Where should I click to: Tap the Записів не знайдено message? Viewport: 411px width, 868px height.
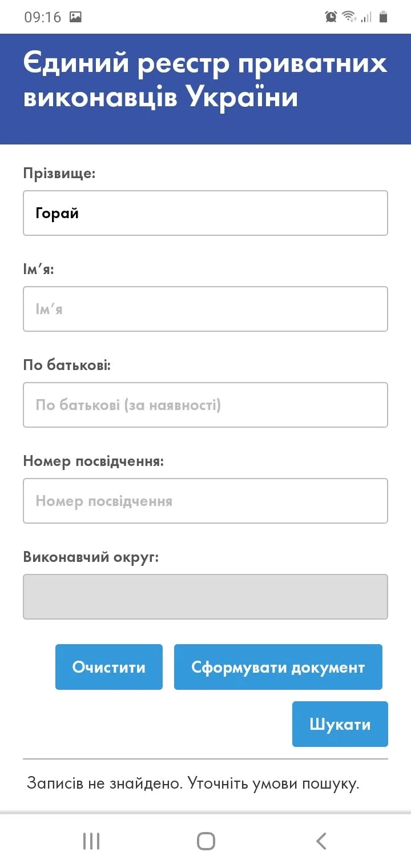click(193, 783)
